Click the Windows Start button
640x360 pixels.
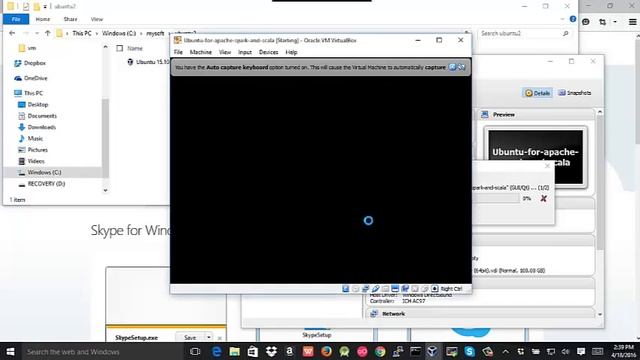[x=10, y=351]
